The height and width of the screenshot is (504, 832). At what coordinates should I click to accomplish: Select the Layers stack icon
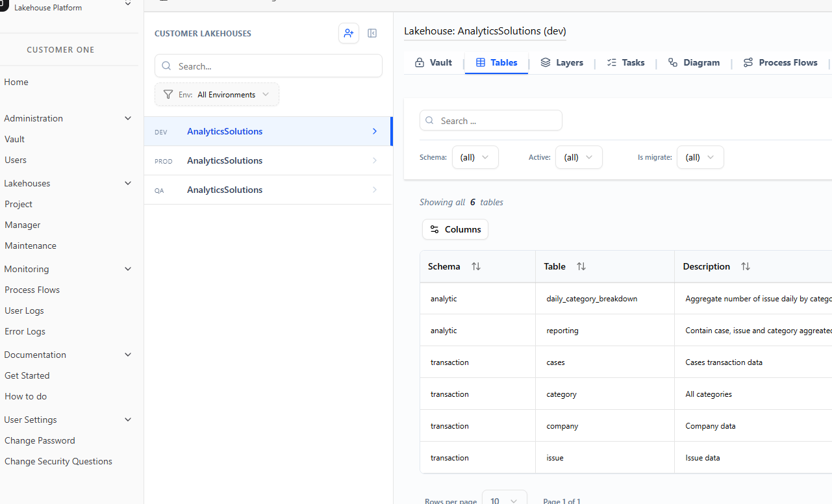pyautogui.click(x=545, y=62)
